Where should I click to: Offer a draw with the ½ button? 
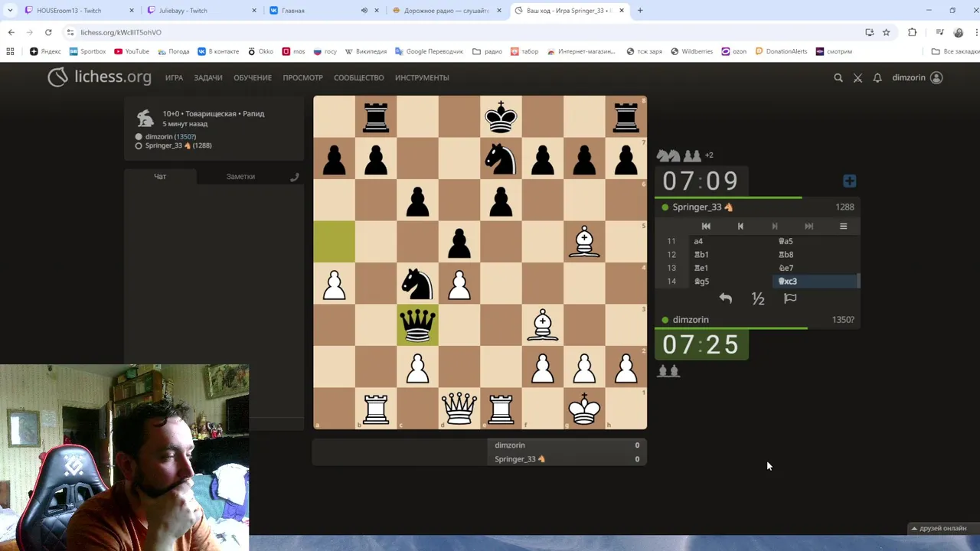click(x=758, y=298)
